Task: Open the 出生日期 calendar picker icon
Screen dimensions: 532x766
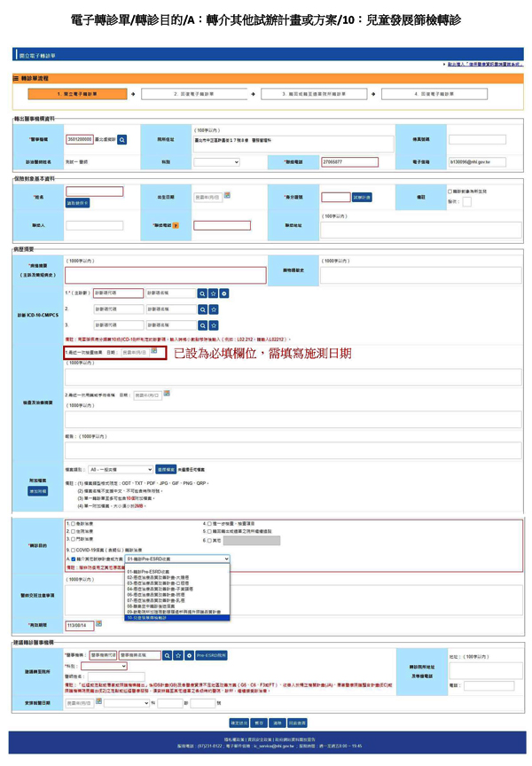Action: click(x=227, y=195)
